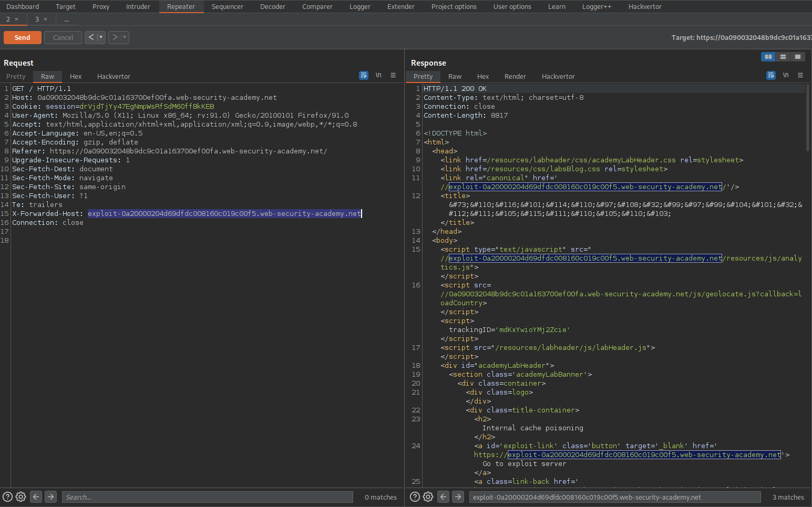Open response search help icon
Viewport: 812px width, 507px height.
415,497
